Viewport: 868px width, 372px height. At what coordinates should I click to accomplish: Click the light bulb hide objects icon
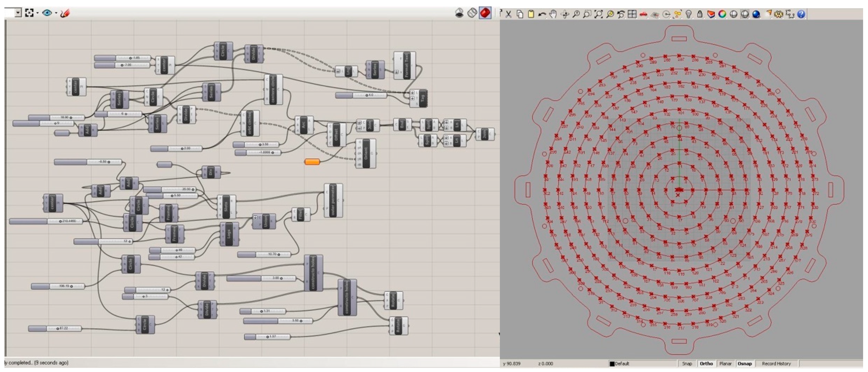[x=689, y=14]
